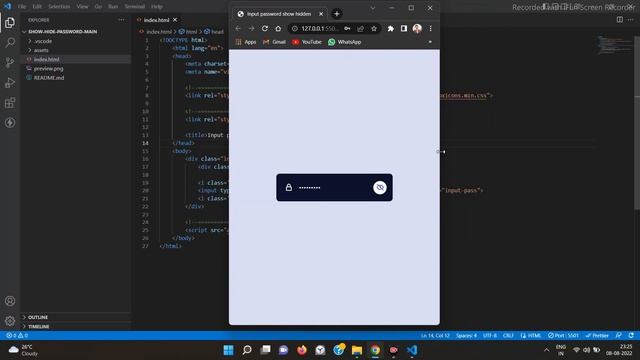
Task: Open Explorer more actions ellipsis
Action: pyautogui.click(x=121, y=20)
